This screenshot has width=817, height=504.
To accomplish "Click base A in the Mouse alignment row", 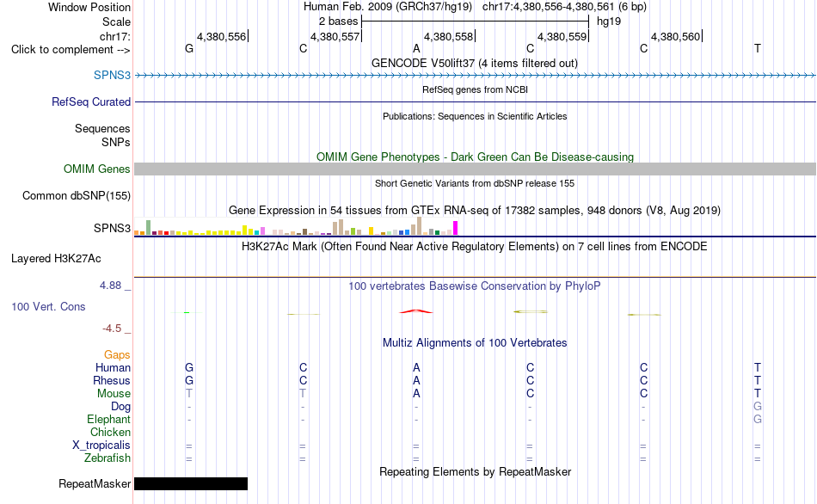I will click(x=416, y=394).
